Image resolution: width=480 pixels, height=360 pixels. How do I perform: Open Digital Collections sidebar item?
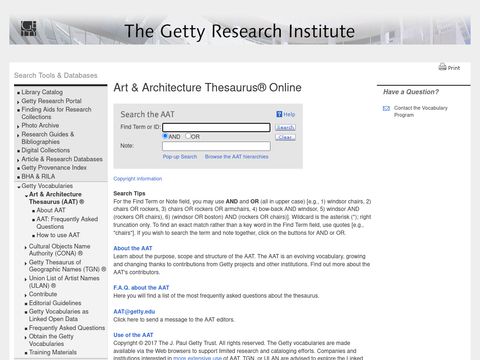tap(46, 150)
